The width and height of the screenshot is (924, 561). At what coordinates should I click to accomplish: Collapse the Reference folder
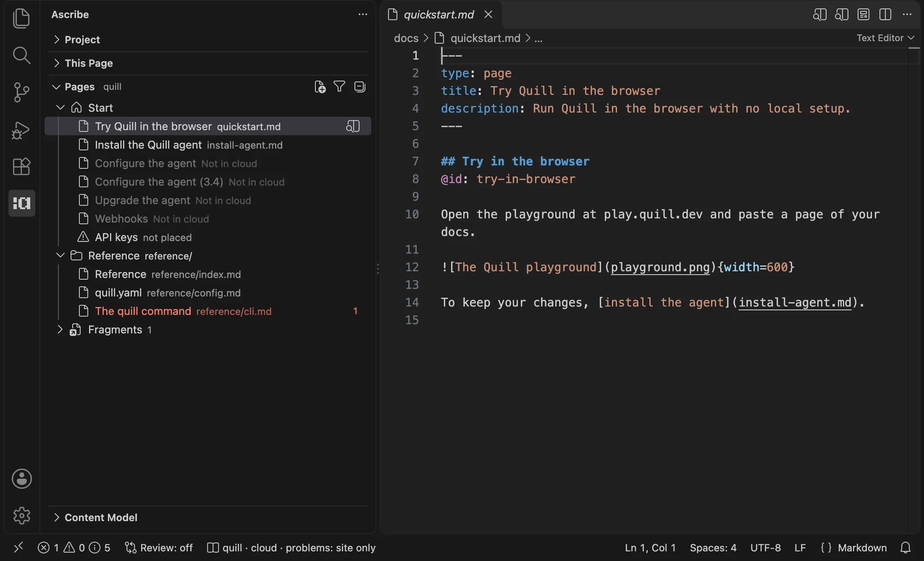pyautogui.click(x=60, y=255)
